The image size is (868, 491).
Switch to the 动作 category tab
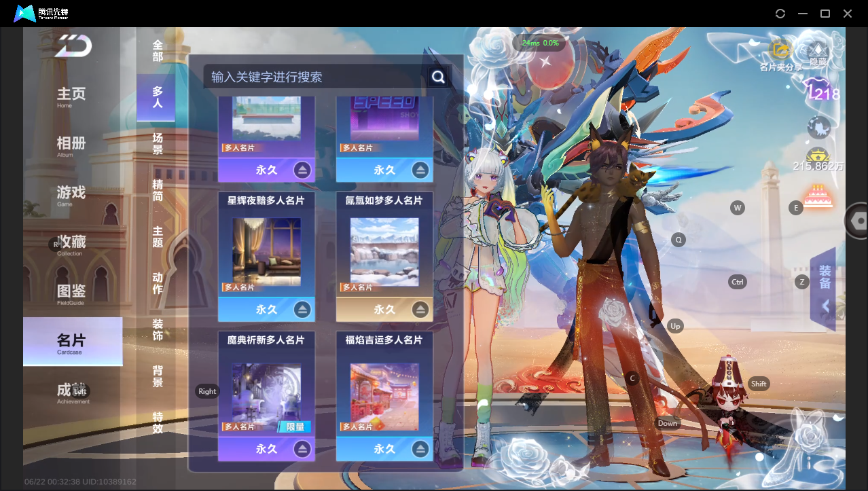coord(158,283)
